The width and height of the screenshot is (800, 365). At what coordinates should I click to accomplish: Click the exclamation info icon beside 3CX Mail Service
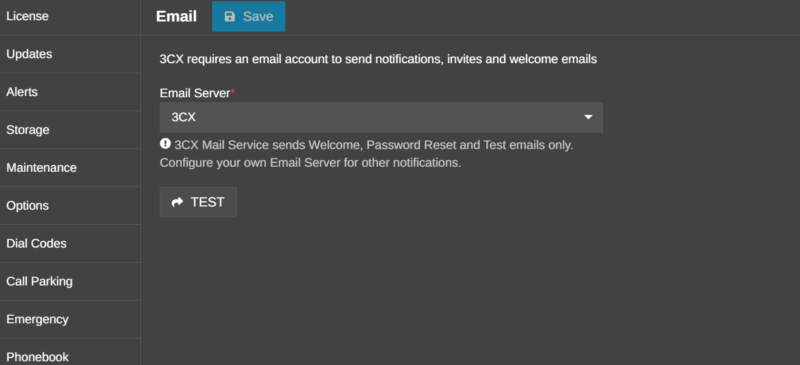[x=165, y=144]
